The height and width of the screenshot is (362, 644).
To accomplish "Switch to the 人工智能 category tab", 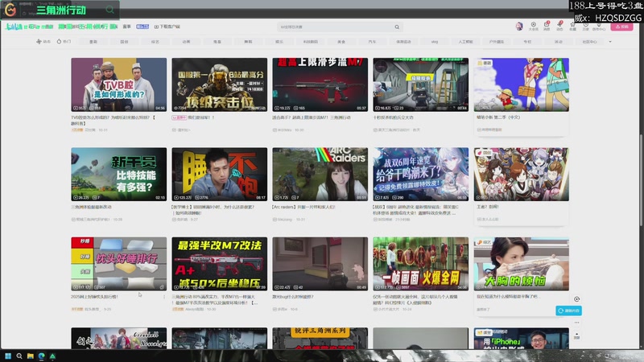I will (x=465, y=42).
